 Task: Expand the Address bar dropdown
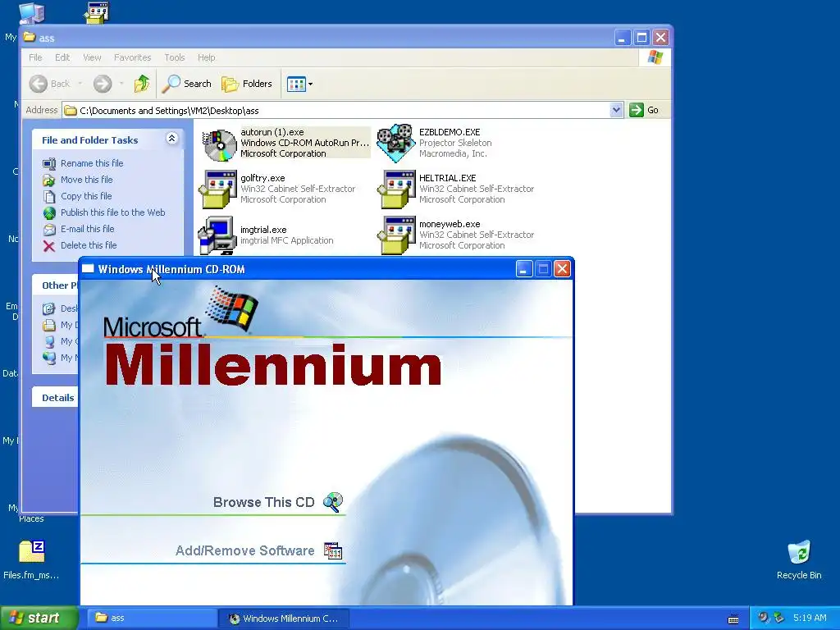(x=616, y=111)
